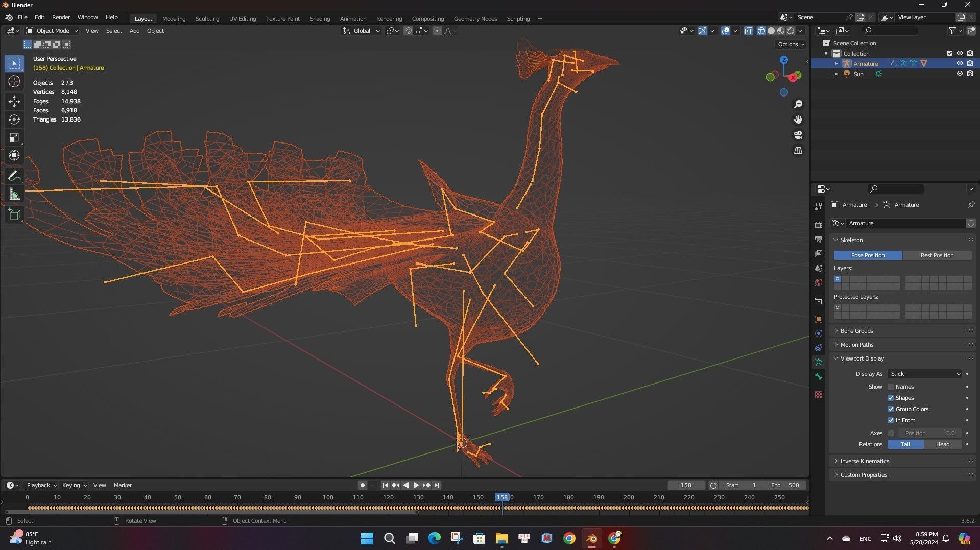Expand the Armature item in outliner
The height and width of the screenshot is (550, 980).
coord(836,63)
